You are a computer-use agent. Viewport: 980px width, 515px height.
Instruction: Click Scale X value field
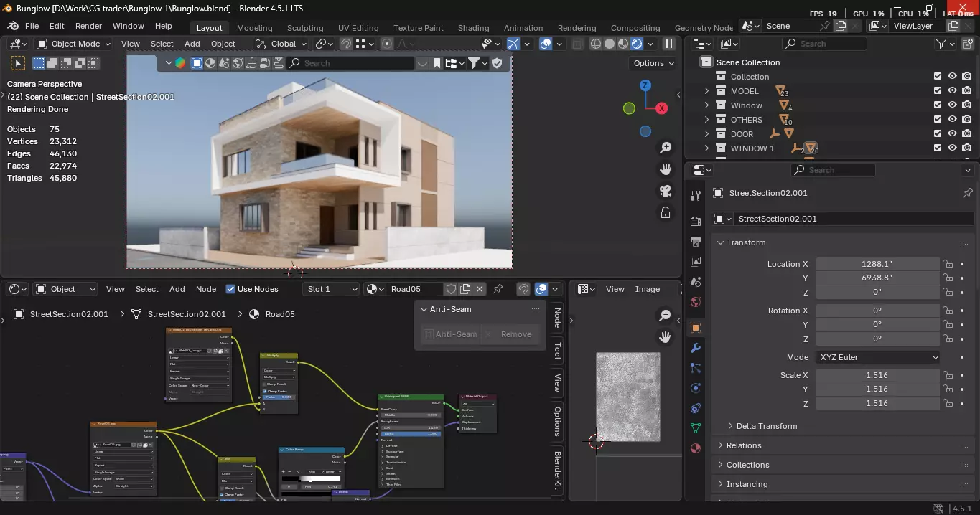[x=877, y=375]
